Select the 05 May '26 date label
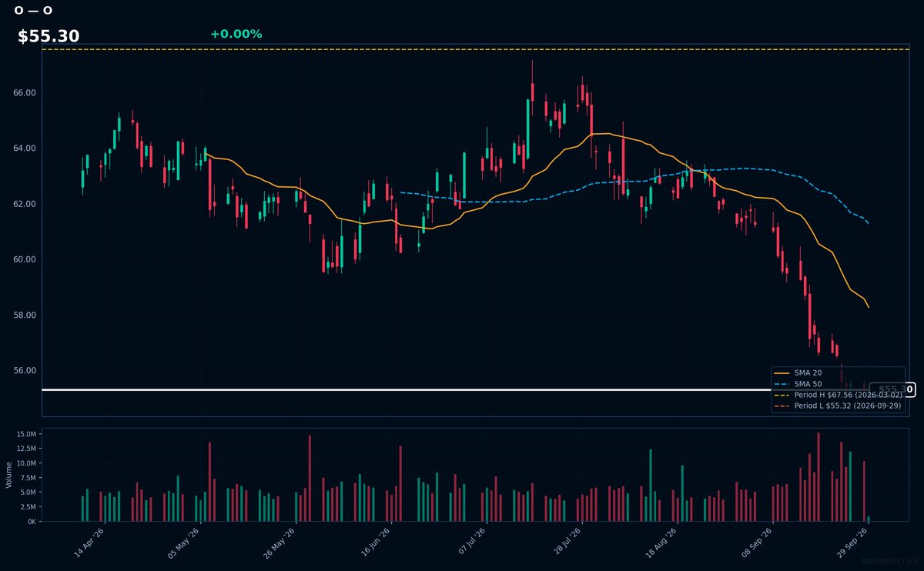This screenshot has width=924, height=571. [185, 542]
